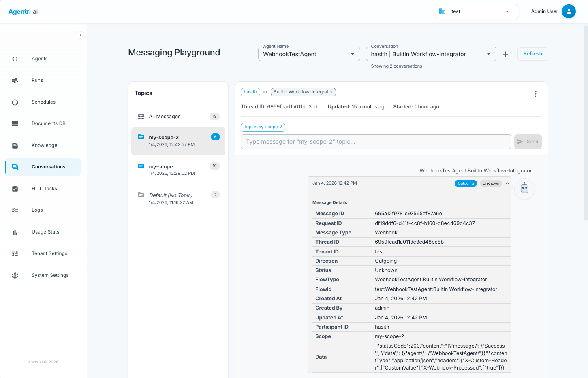
Task: Collapse the left navigation sidebar
Action: pos(81,35)
